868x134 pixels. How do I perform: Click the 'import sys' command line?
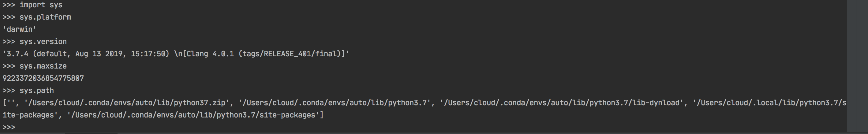coord(41,5)
